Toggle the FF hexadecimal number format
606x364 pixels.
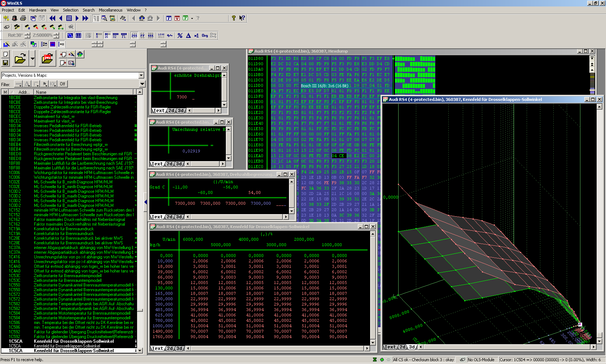[x=142, y=35]
